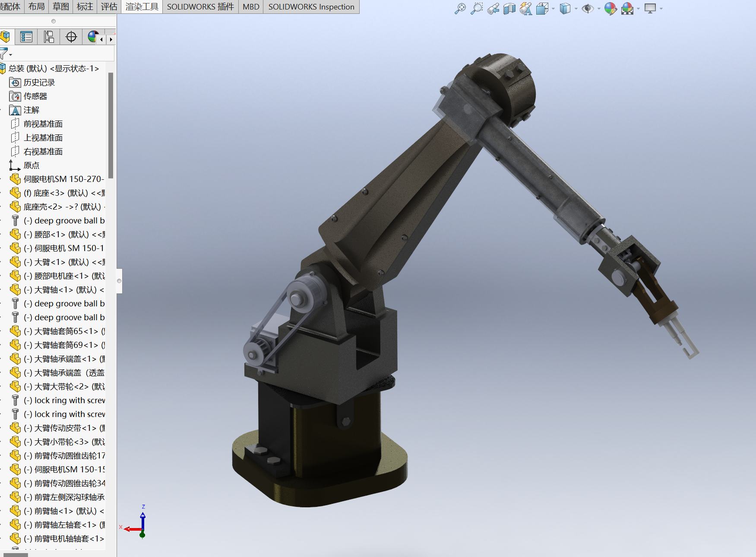Click the Previous View icon
Screen dimensions: 756x557
[x=493, y=8]
